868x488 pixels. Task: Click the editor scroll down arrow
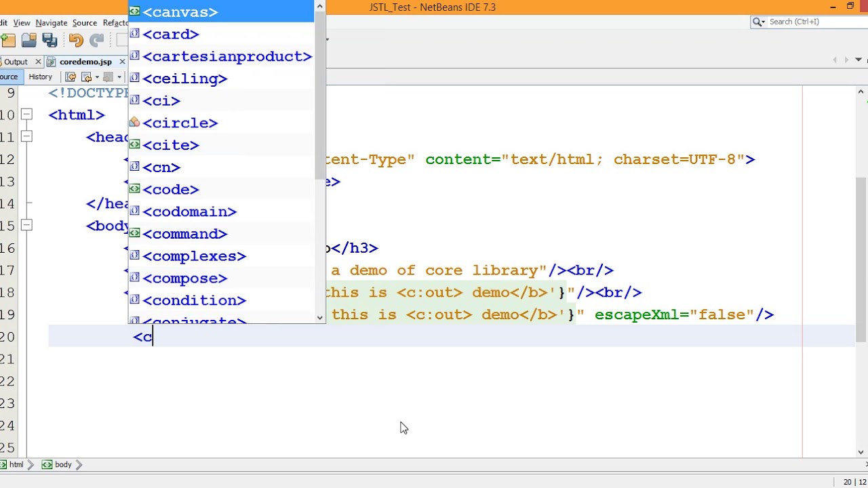[861, 451]
